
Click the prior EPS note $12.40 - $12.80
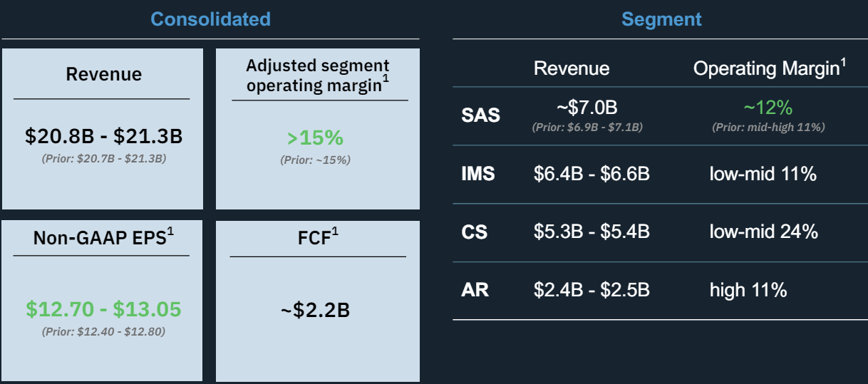[103, 331]
